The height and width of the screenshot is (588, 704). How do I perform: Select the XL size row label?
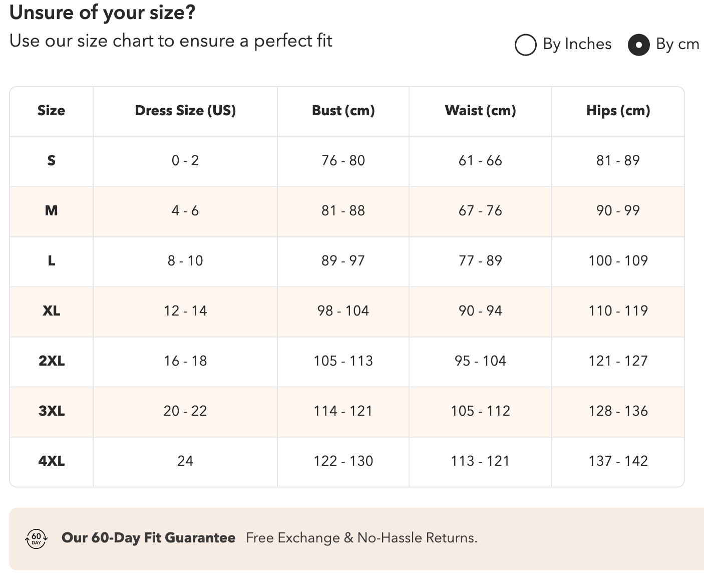(x=51, y=311)
